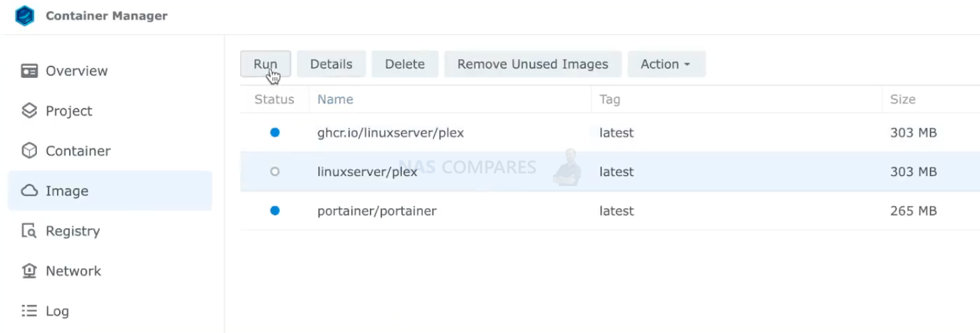This screenshot has width=980, height=333.
Task: Sort the image list by Name column
Action: click(335, 99)
